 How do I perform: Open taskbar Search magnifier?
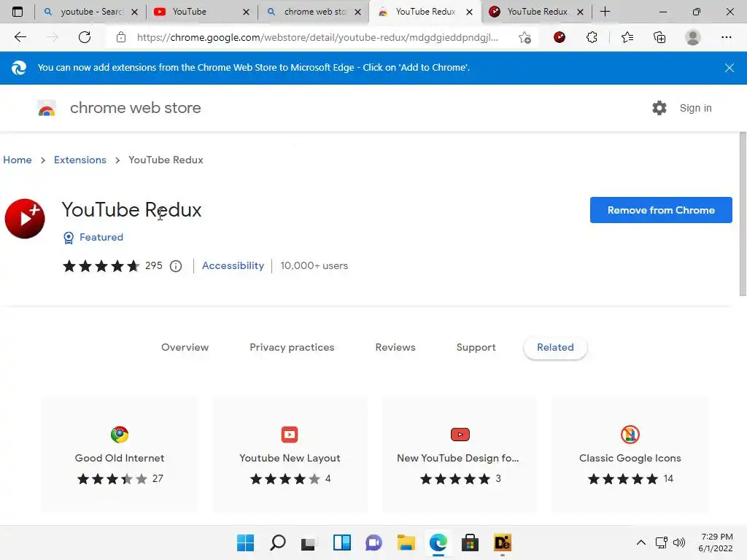[278, 542]
